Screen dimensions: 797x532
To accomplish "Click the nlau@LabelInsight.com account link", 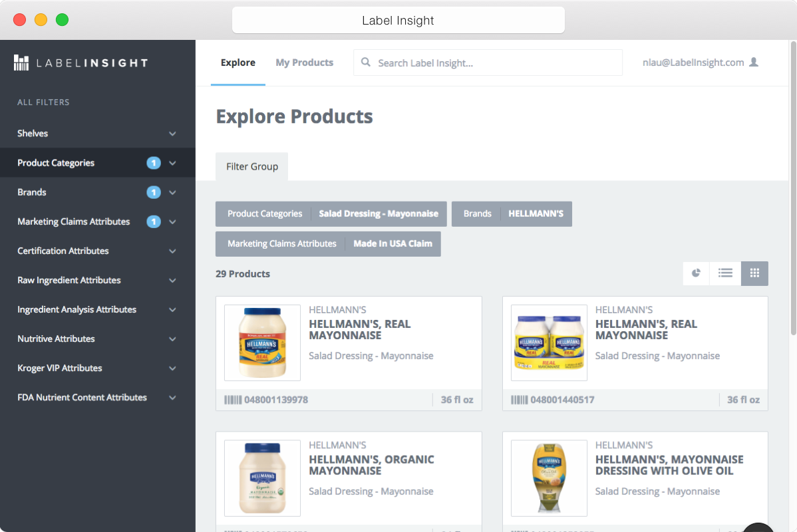I will [x=693, y=63].
